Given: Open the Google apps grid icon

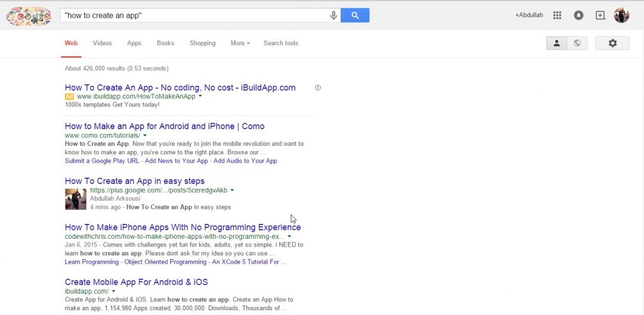Looking at the screenshot, I should pyautogui.click(x=557, y=15).
